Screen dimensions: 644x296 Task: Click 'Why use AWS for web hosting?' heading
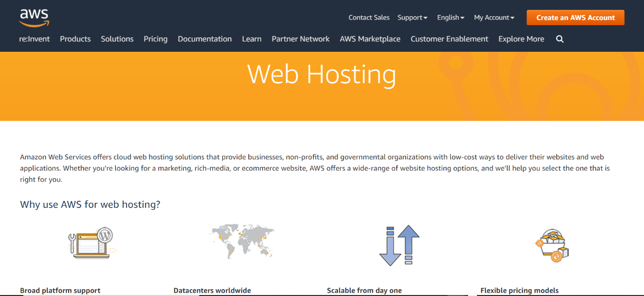coord(90,205)
